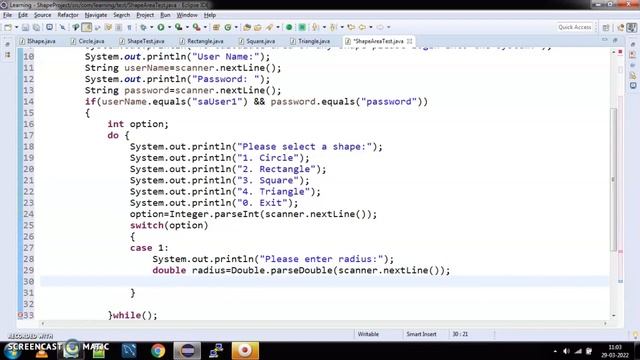Click the horizontal scrollbar right arrow
This screenshot has height=360, width=640.
(x=605, y=323)
